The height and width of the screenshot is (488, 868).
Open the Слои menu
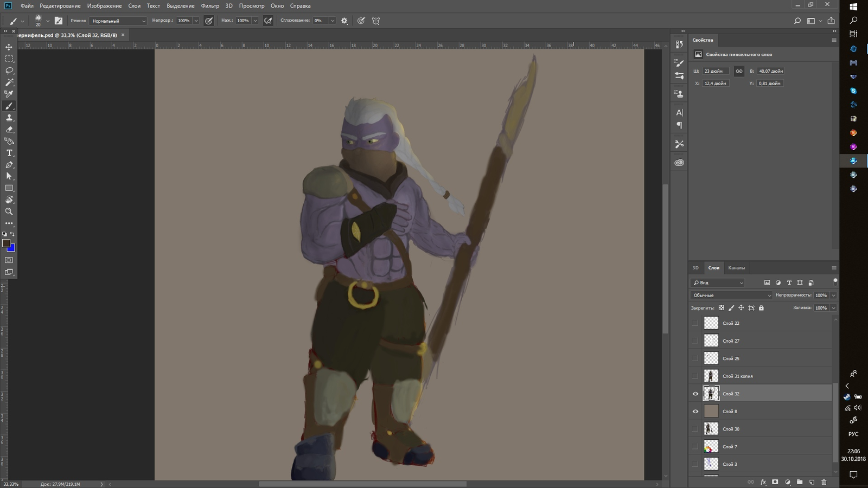(134, 6)
